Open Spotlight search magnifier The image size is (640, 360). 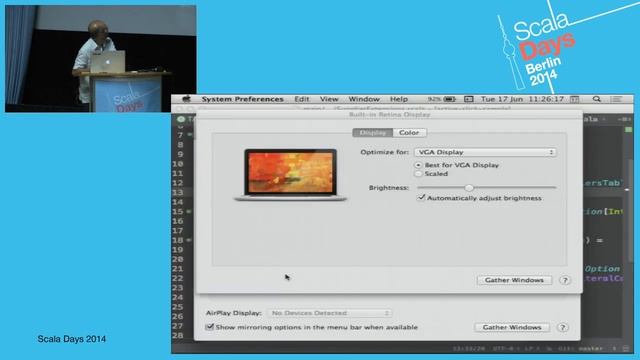tap(596, 99)
